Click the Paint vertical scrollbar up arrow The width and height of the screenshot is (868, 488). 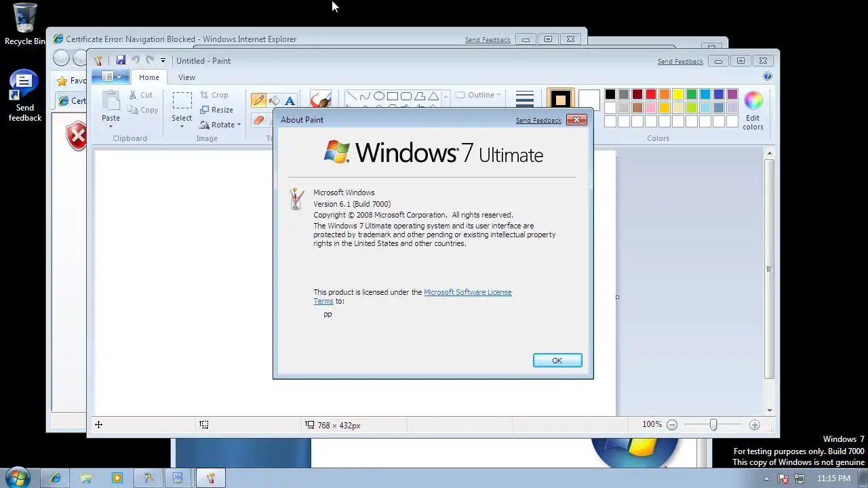pyautogui.click(x=769, y=154)
